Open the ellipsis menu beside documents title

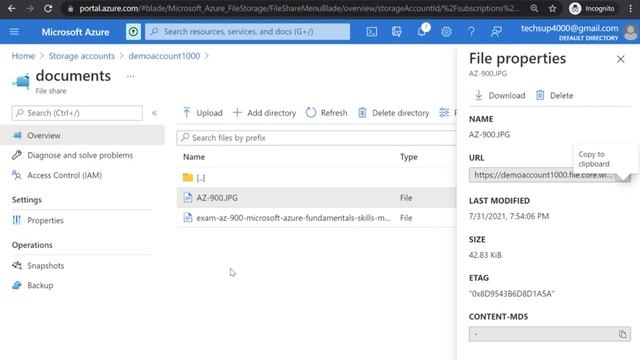[131, 76]
